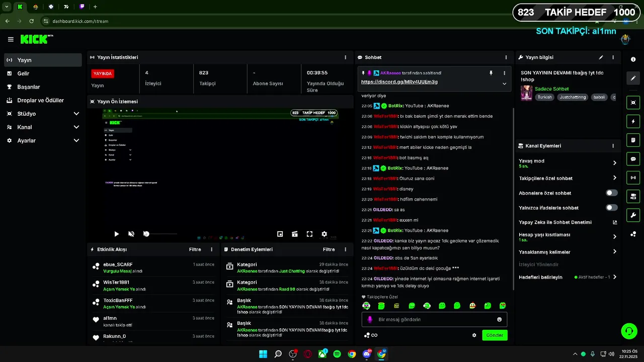The image size is (644, 362).
Task: Open stream preview settings gear
Action: (324, 234)
